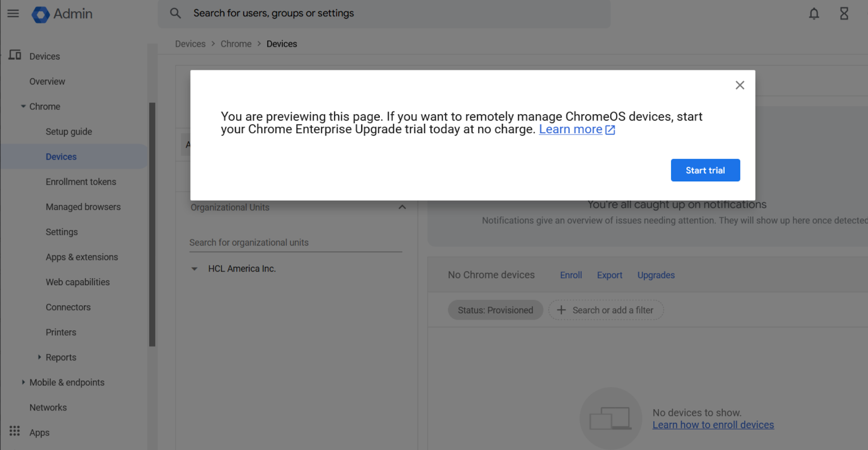This screenshot has height=450, width=868.
Task: Click the Devices icon in sidebar
Action: pyautogui.click(x=15, y=55)
